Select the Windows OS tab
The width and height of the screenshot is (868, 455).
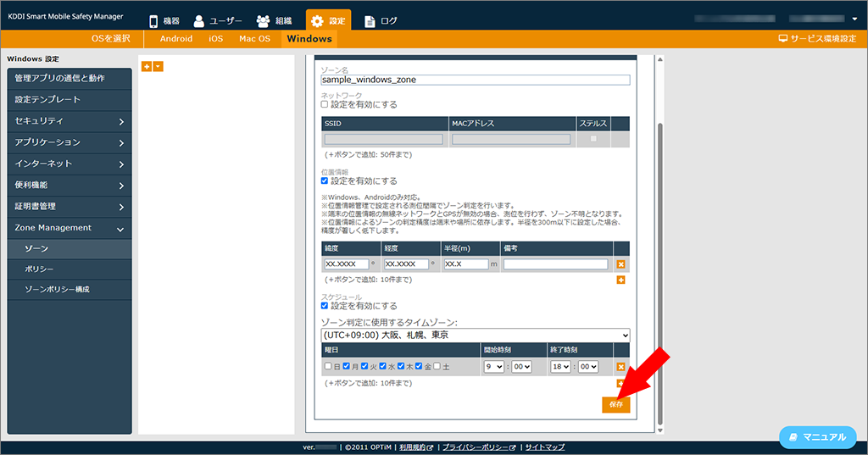309,39
